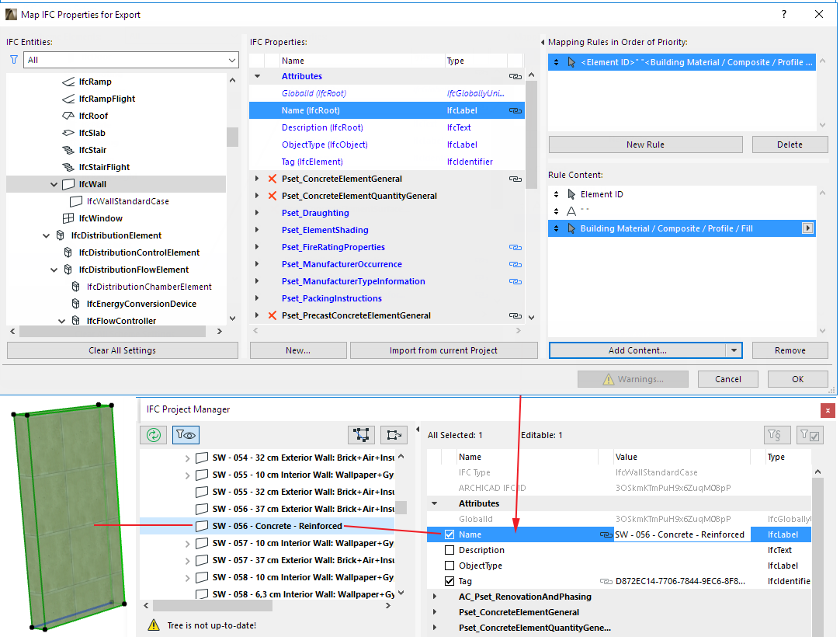The width and height of the screenshot is (840, 637).
Task: Click Import from current Project
Action: coord(443,350)
